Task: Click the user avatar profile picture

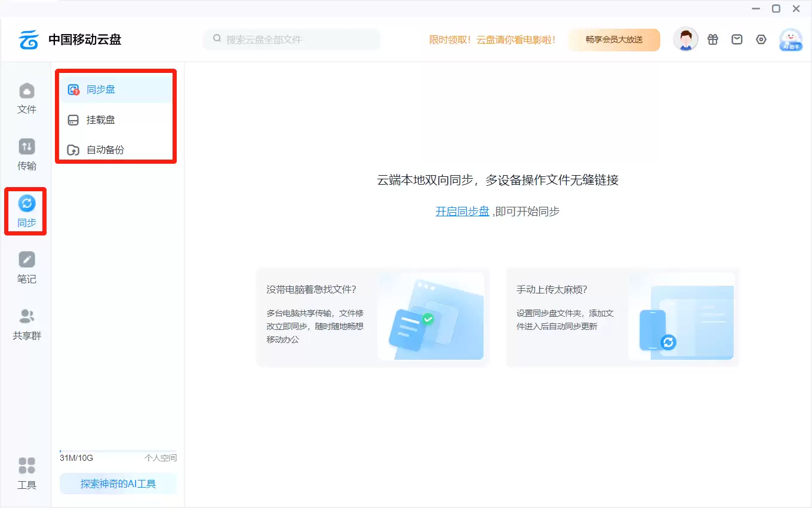Action: (685, 40)
